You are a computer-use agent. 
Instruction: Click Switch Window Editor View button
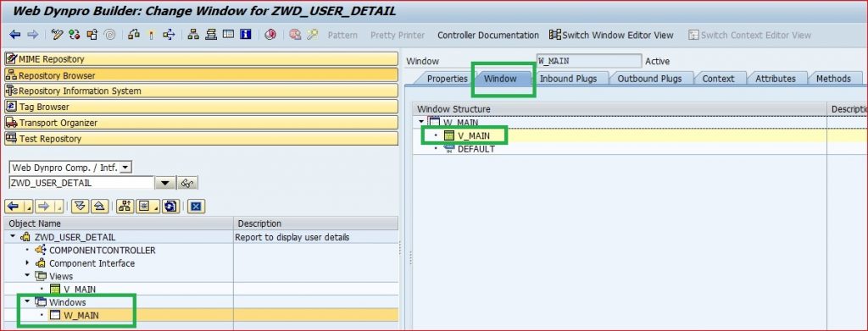(x=611, y=35)
